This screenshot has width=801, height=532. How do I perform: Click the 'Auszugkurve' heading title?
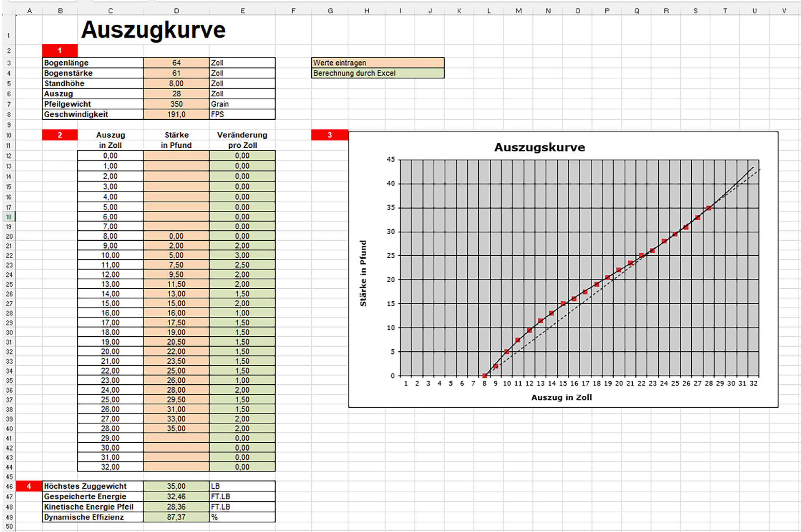click(153, 30)
